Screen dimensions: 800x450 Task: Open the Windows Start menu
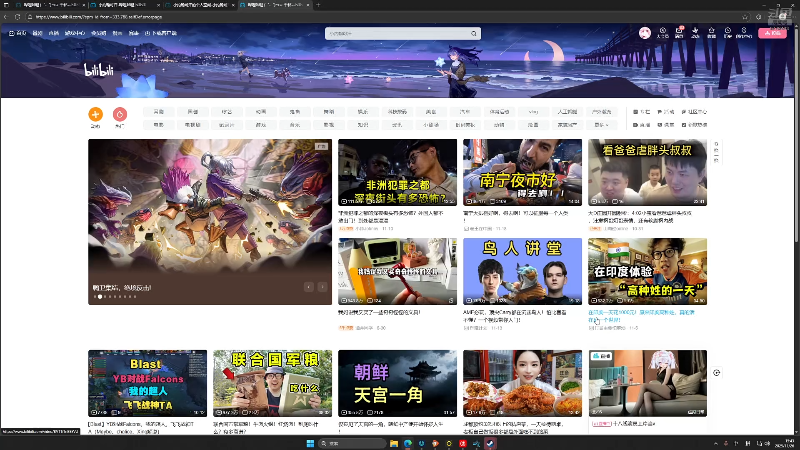[310, 443]
